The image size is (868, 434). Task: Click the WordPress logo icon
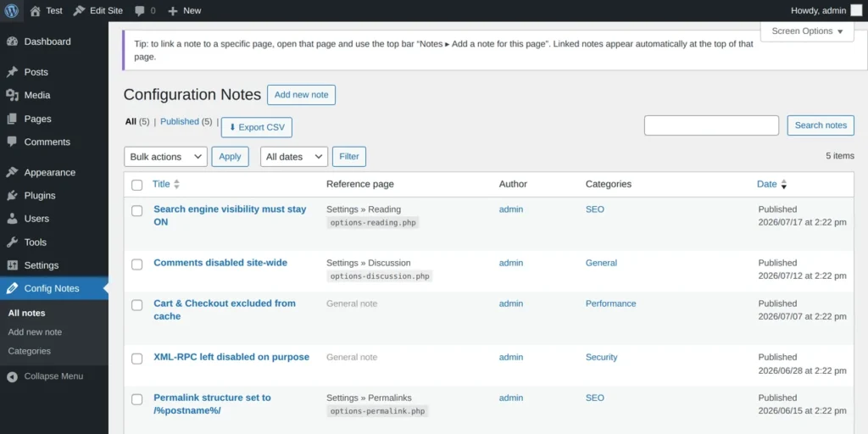[x=12, y=10]
